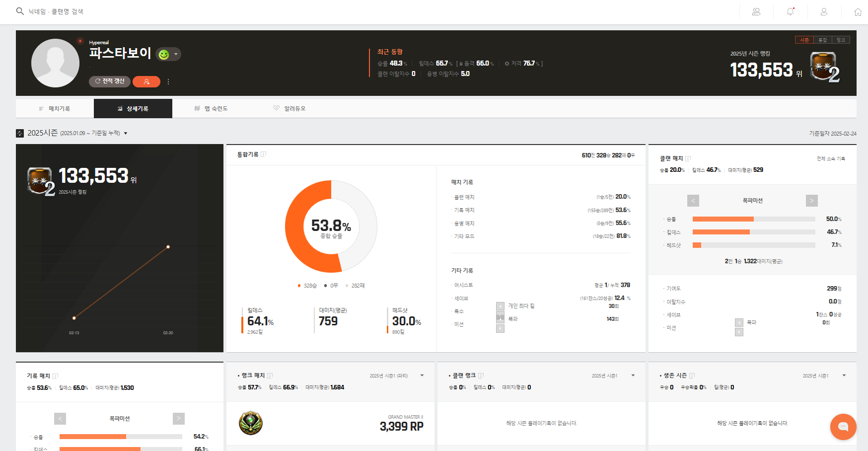Viewport: 868px width, 451px height.
Task: Expand the 2025시즌 period dropdown
Action: pyautogui.click(x=126, y=133)
